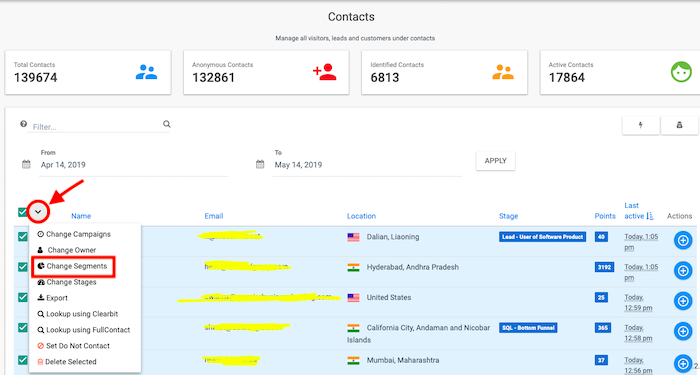Click into the Filter input field

tap(96, 127)
